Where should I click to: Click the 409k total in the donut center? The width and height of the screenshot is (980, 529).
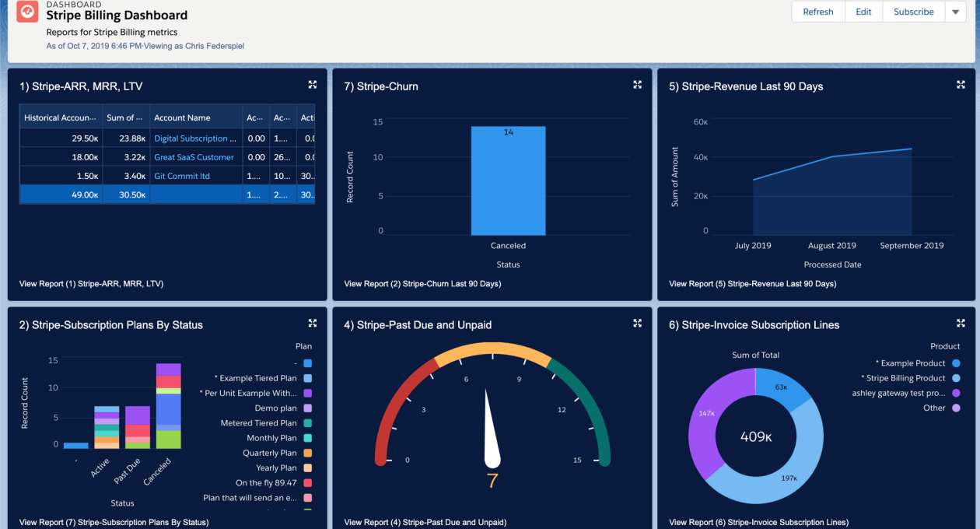(755, 437)
